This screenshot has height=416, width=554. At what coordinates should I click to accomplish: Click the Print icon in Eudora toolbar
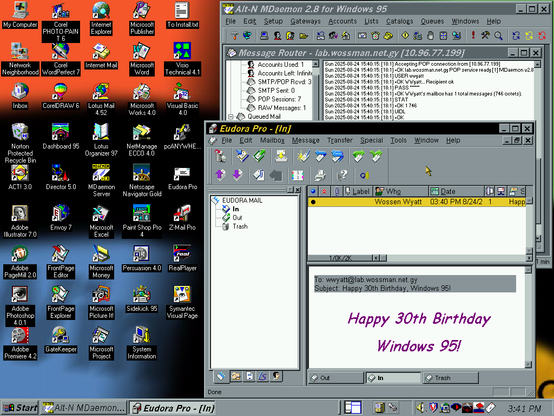(x=320, y=175)
